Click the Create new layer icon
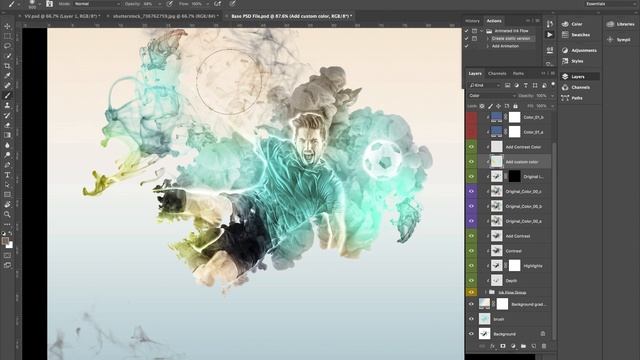This screenshot has width=640, height=360. (534, 346)
